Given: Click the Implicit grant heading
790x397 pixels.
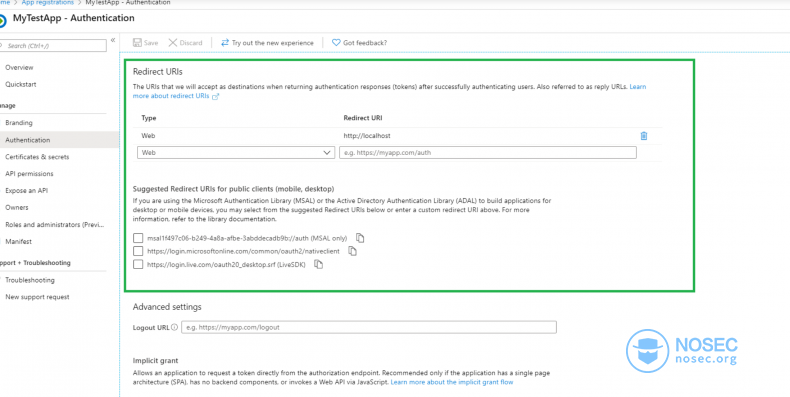Looking at the screenshot, I should [156, 361].
